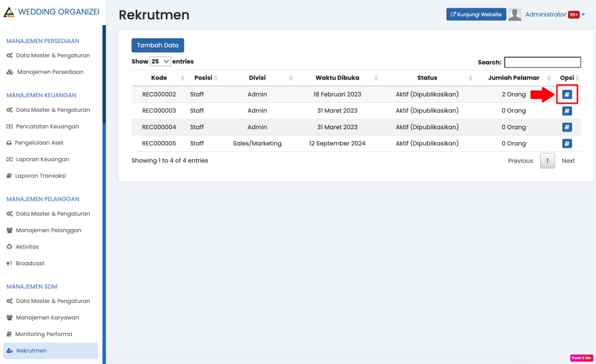
Task: Click the Wedding Organizer logo
Action: click(9, 12)
